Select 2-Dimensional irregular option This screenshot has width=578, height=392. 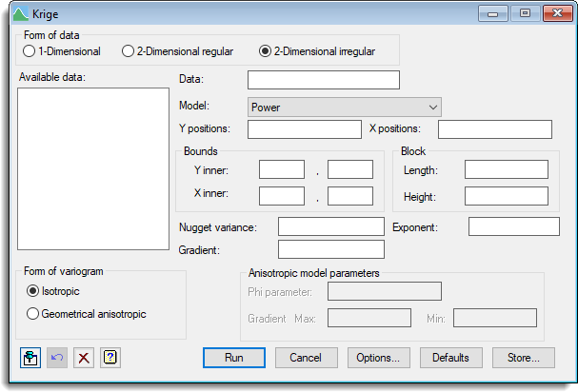265,51
